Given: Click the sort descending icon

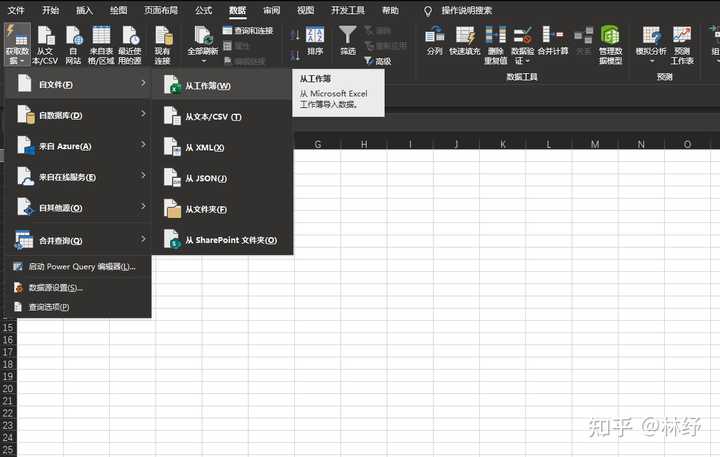Looking at the screenshot, I should 295,56.
